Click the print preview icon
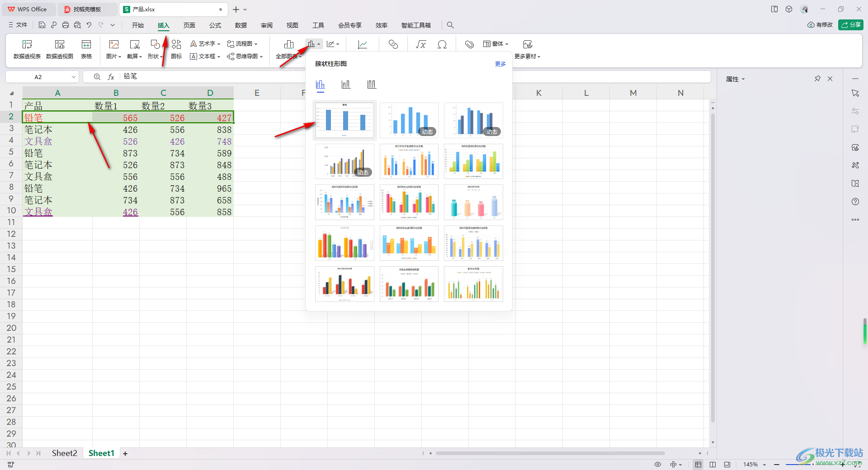Viewport: 868px width, 470px height. pos(77,25)
